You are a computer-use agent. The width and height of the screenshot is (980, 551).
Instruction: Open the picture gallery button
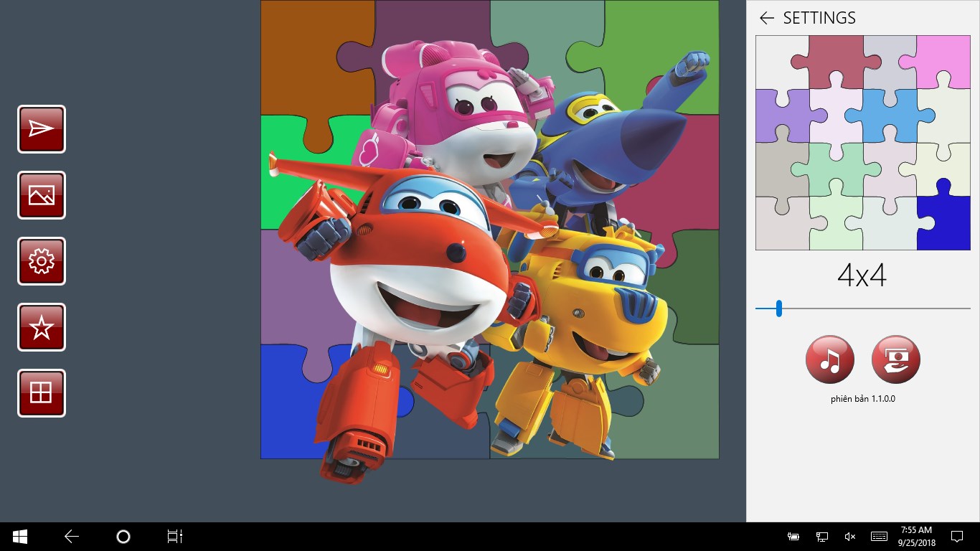[42, 195]
